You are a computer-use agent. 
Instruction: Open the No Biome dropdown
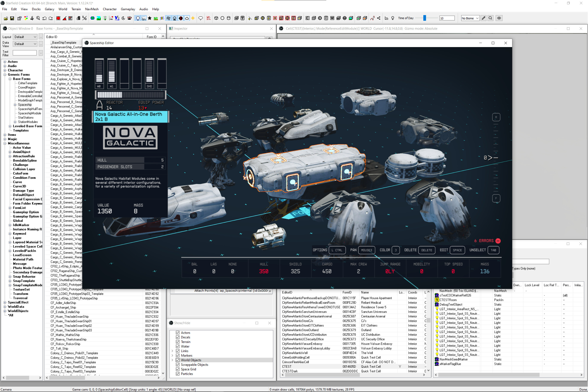[x=470, y=18]
